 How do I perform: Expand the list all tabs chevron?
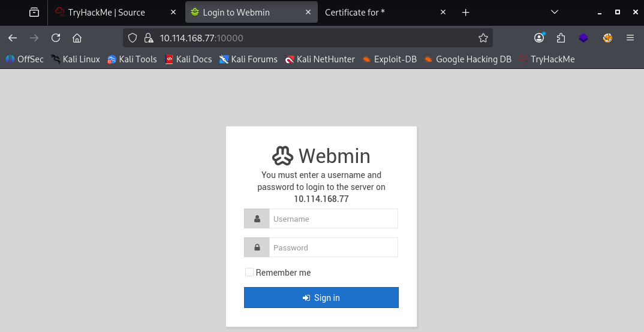554,12
